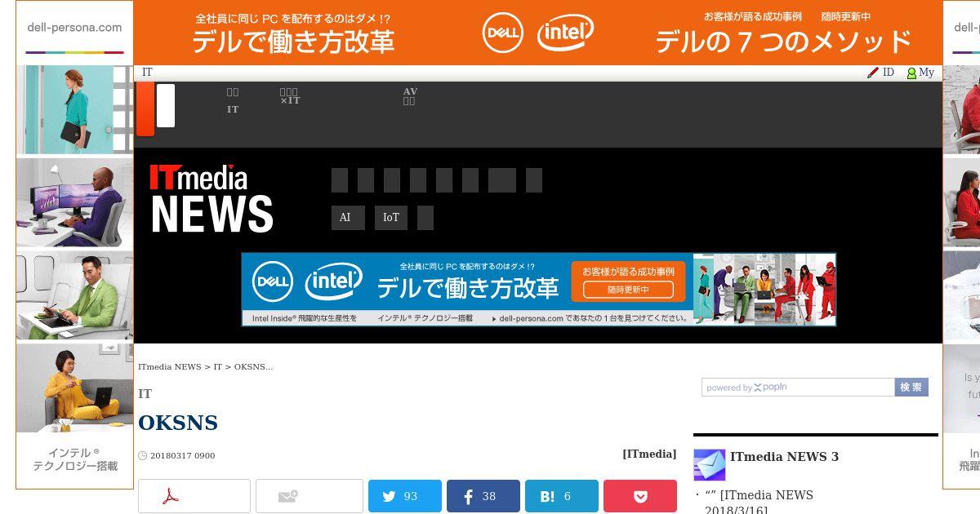Screen dimensions: 980x514
Task: Click the IT text in the top-left thin bar
Action: point(147,73)
